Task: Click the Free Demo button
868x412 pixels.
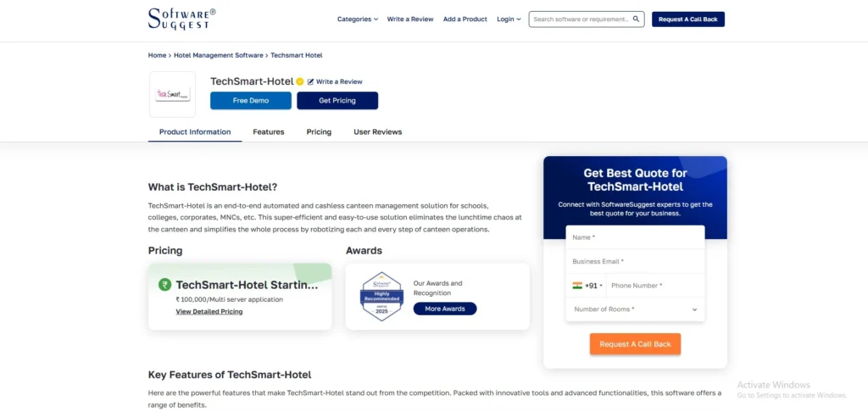Action: [x=251, y=101]
